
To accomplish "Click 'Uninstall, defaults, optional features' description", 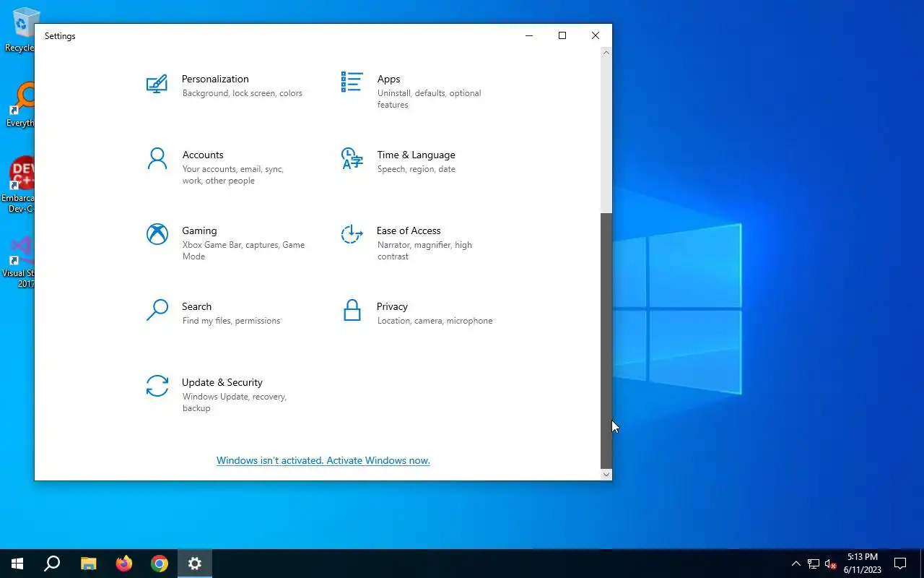I will [430, 99].
